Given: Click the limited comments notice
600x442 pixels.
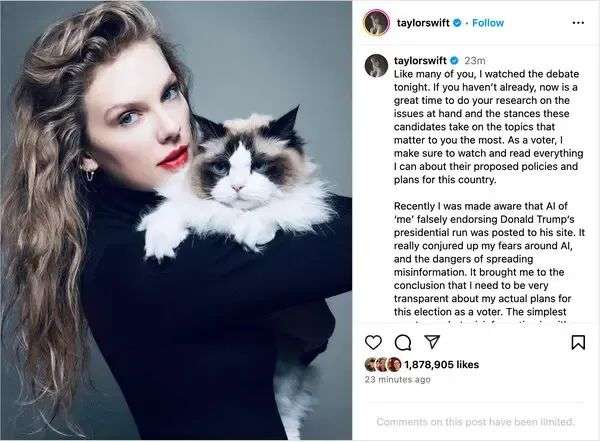Looking at the screenshot, I should tap(475, 422).
